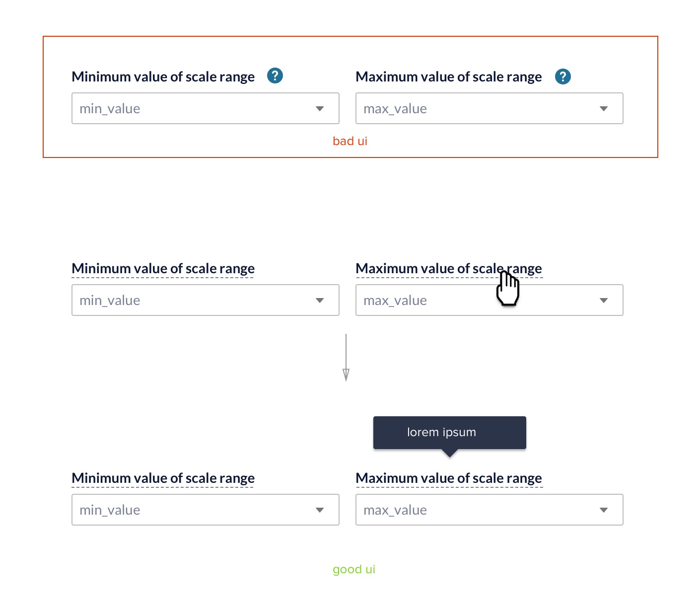
Task: Expand max_value dropdown arrow right of hand cursor
Action: tap(604, 301)
